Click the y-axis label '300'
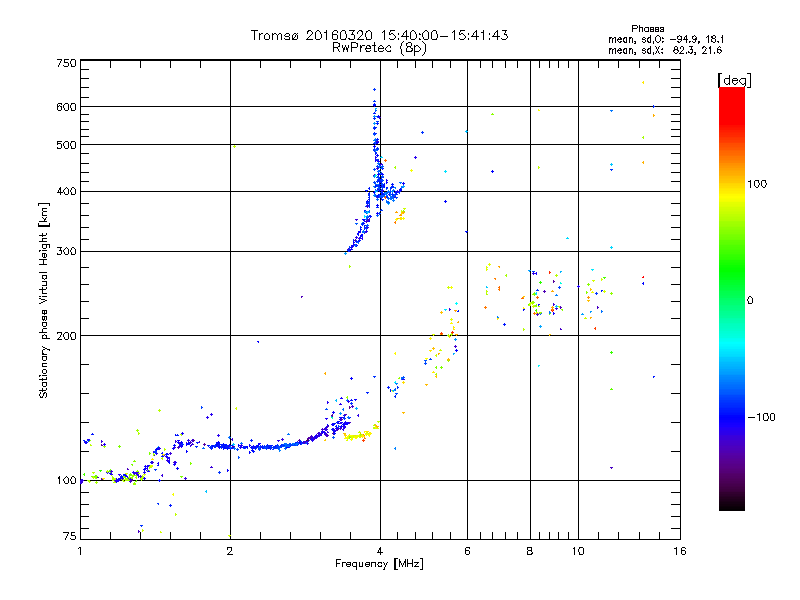Screen dimensions: 800x600 tap(66, 251)
